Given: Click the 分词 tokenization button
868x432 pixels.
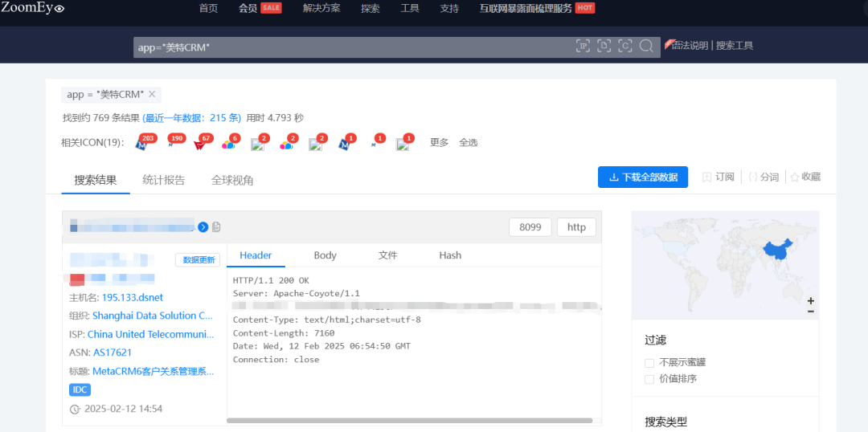Looking at the screenshot, I should coord(764,177).
